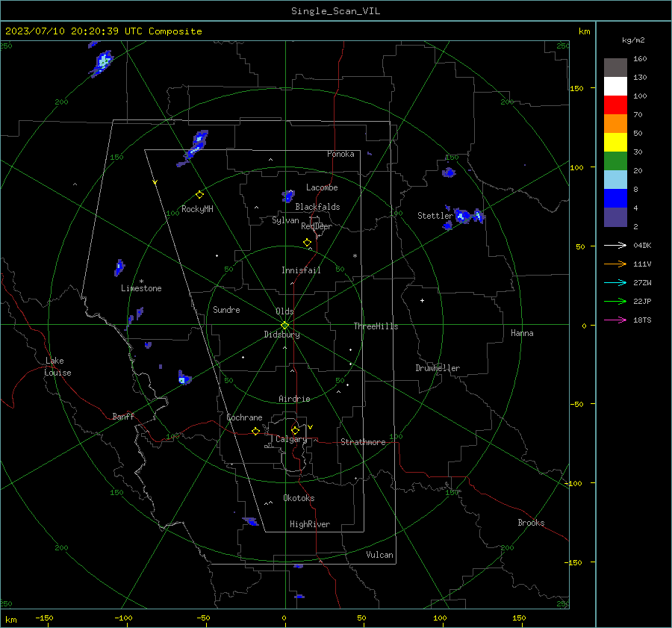Image resolution: width=672 pixels, height=628 pixels.
Task: Click the ThreeHills city label
Action: (x=376, y=326)
